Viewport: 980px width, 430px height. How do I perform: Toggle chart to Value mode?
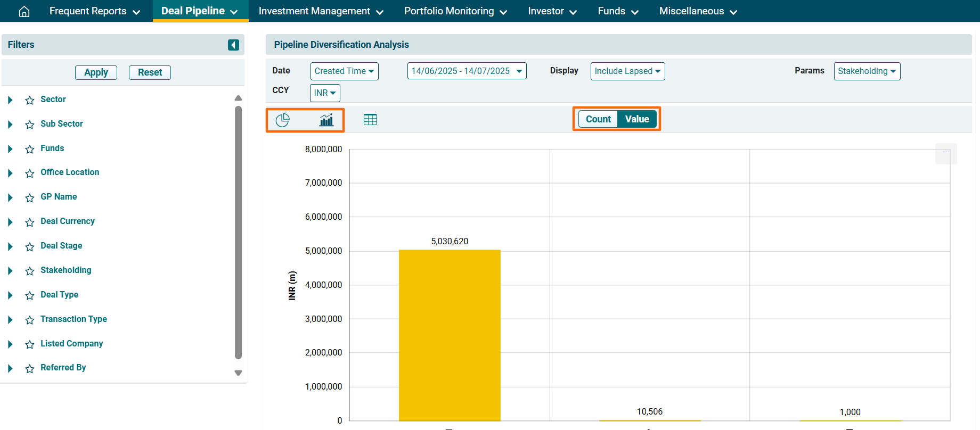coord(637,119)
